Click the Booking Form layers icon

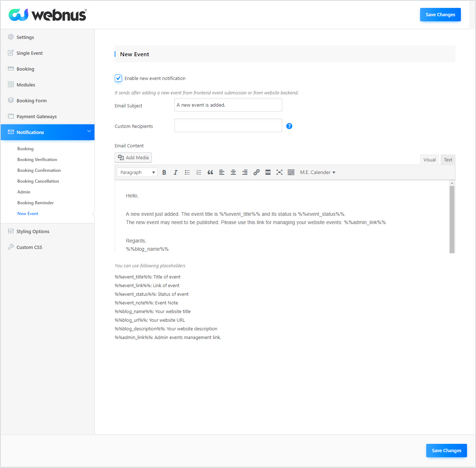[11, 100]
